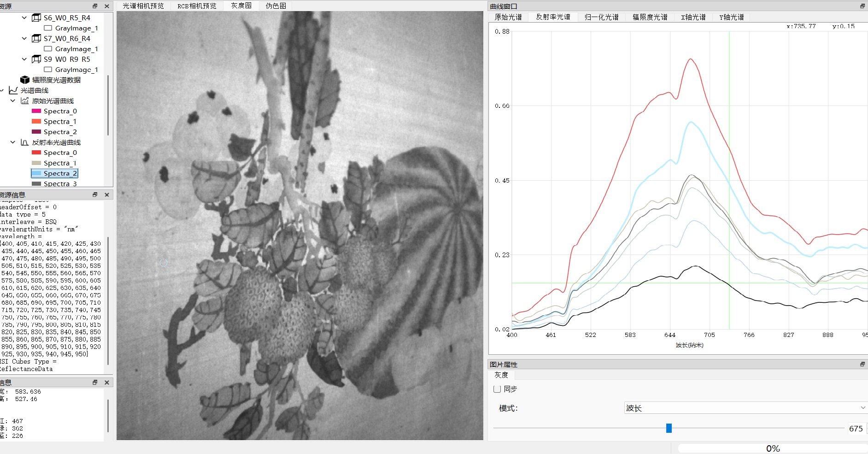
Task: Select the 灰度 tab in 图片属性
Action: click(x=501, y=375)
